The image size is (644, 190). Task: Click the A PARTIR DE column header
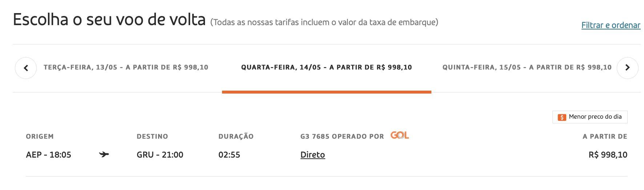point(605,136)
